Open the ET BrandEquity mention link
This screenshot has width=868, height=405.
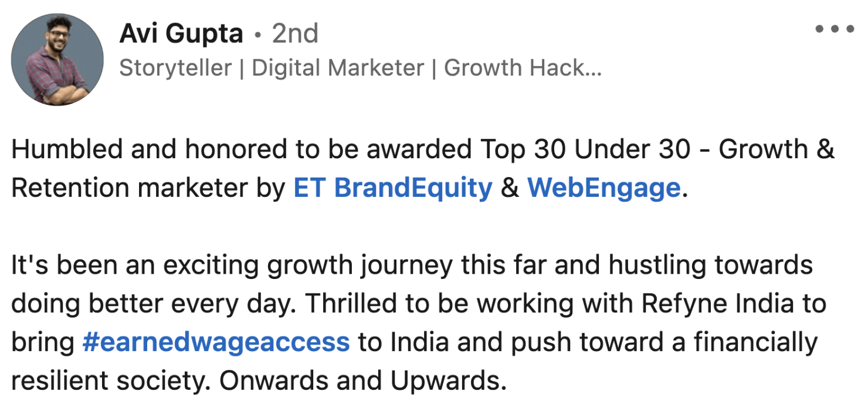pyautogui.click(x=392, y=188)
